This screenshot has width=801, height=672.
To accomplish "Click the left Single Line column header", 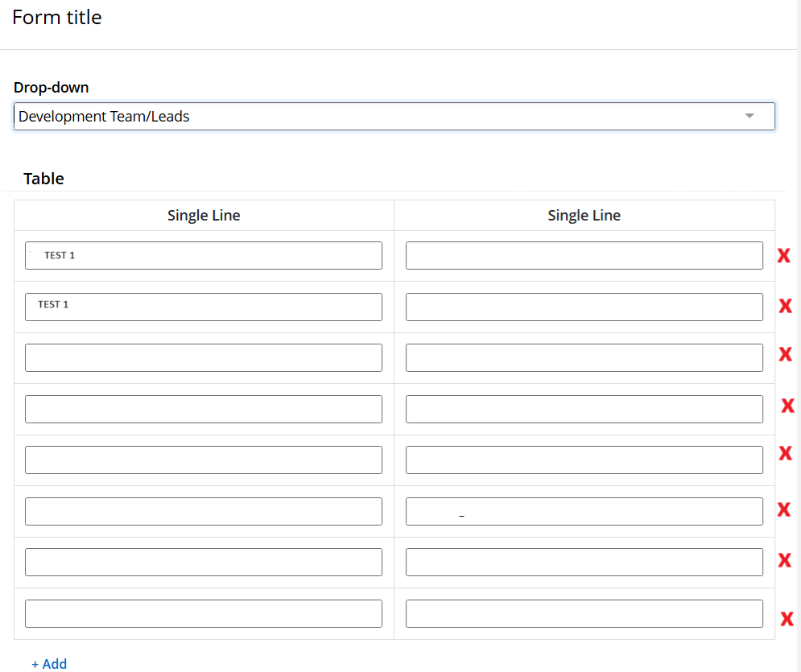I will pos(204,216).
